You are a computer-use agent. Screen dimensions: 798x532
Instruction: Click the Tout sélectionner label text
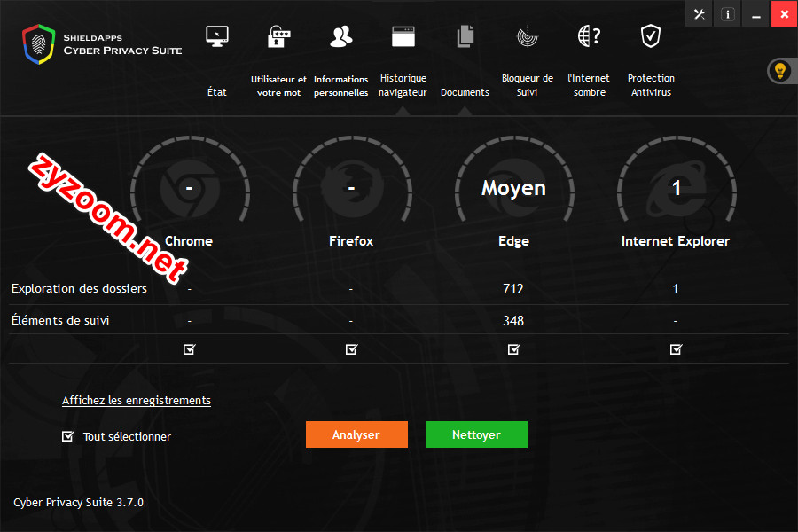click(127, 436)
